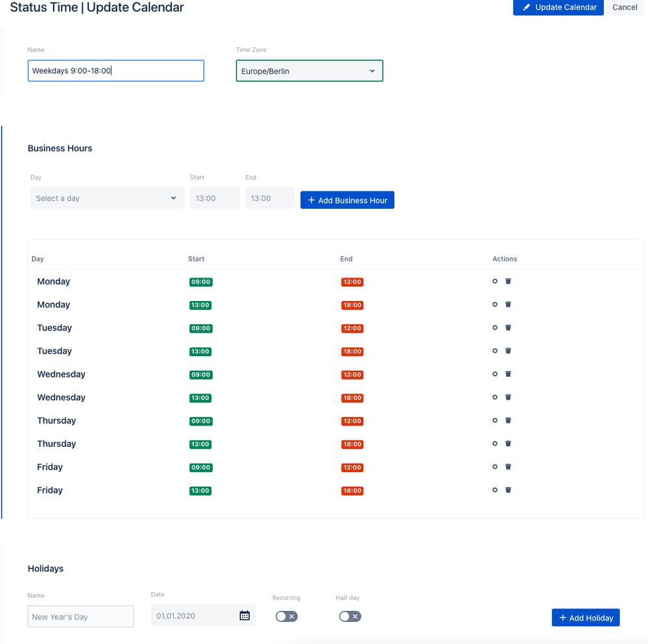Click Add Business Hour button
The width and height of the screenshot is (648, 644).
(x=347, y=200)
